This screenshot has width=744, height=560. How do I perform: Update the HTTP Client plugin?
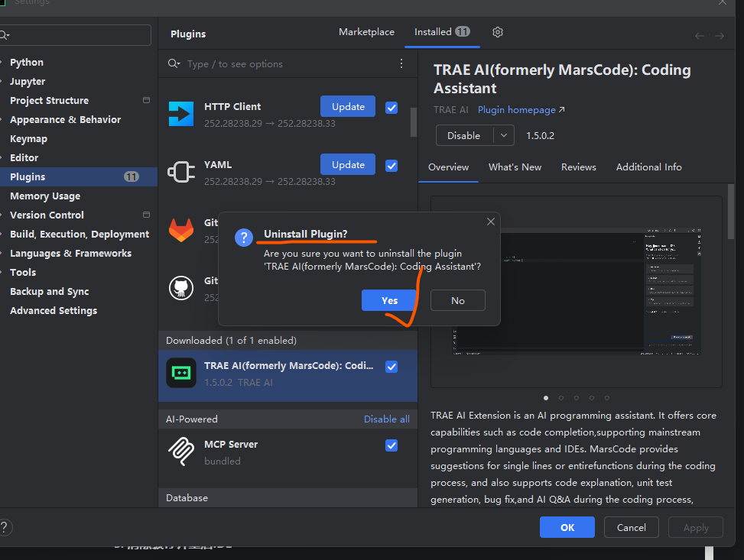click(x=348, y=106)
